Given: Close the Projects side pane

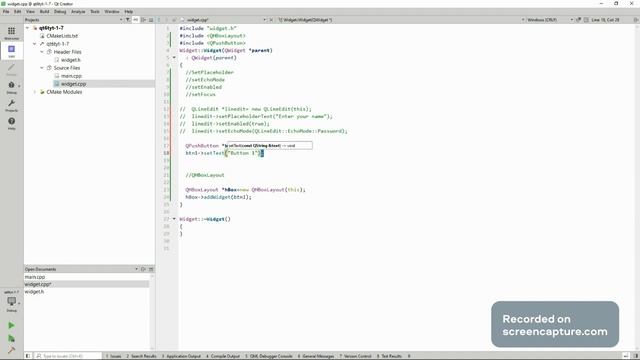Looking at the screenshot, I should [151, 20].
